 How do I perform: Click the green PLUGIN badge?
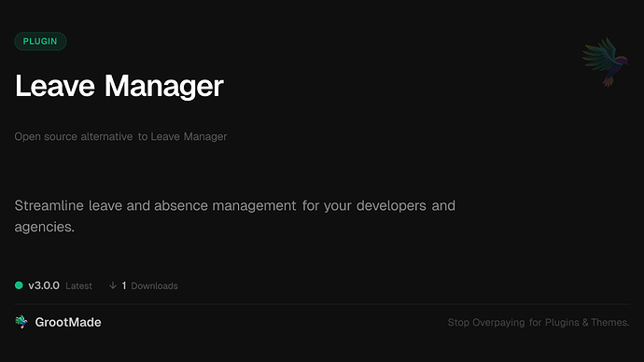(x=40, y=41)
